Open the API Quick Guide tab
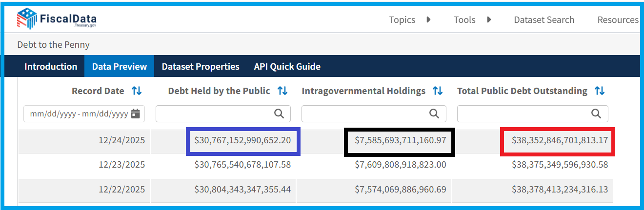 coord(287,66)
